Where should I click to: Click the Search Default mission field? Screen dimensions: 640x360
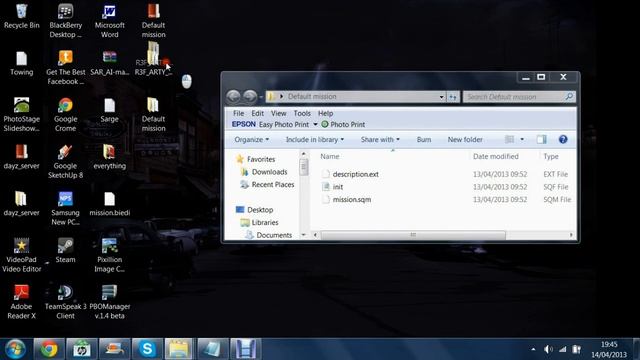click(x=519, y=97)
